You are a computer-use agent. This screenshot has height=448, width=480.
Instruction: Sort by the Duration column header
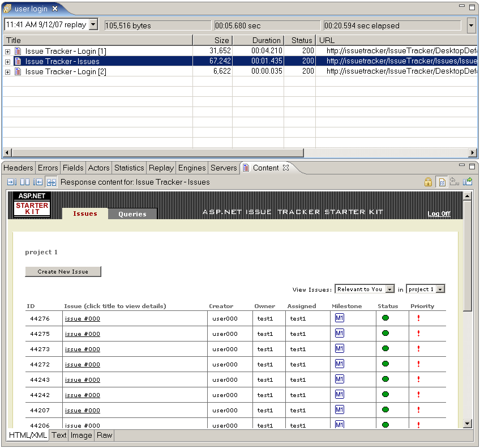(258, 40)
